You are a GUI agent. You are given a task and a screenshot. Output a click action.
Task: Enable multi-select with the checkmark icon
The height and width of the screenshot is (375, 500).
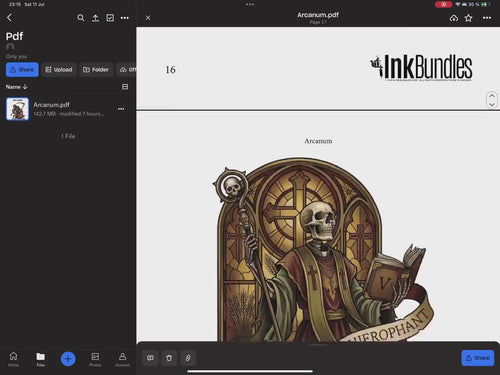[110, 18]
